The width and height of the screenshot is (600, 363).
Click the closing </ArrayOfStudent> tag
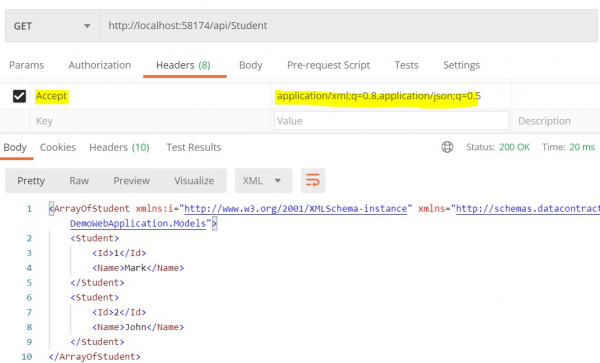(95, 356)
